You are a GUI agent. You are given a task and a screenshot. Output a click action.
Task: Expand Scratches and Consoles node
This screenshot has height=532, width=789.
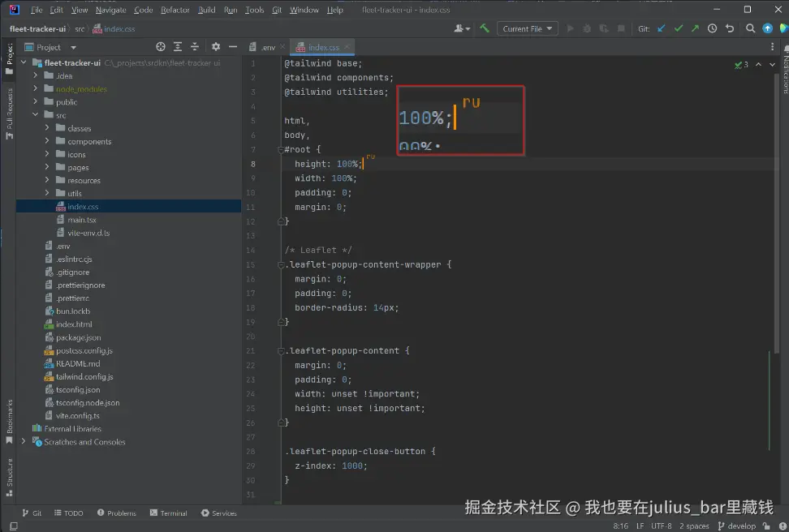(x=24, y=441)
